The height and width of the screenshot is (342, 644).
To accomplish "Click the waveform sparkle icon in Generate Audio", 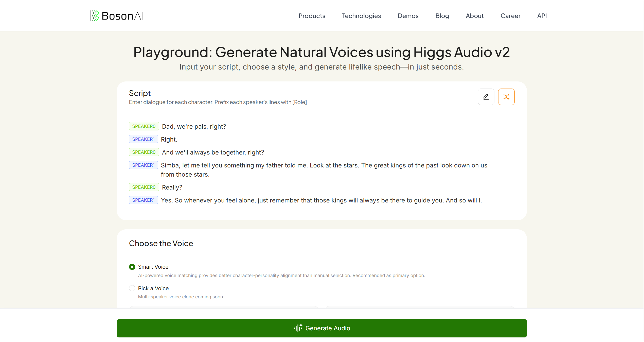I will [298, 328].
